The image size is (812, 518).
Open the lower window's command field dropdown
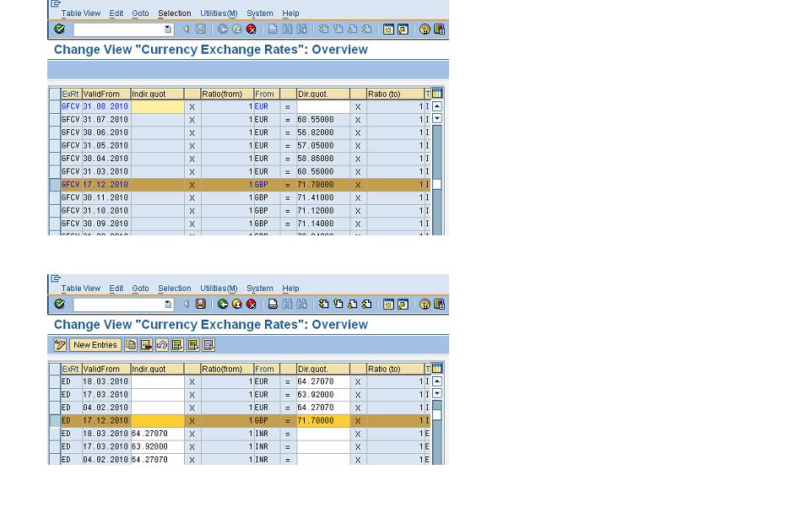coord(168,304)
